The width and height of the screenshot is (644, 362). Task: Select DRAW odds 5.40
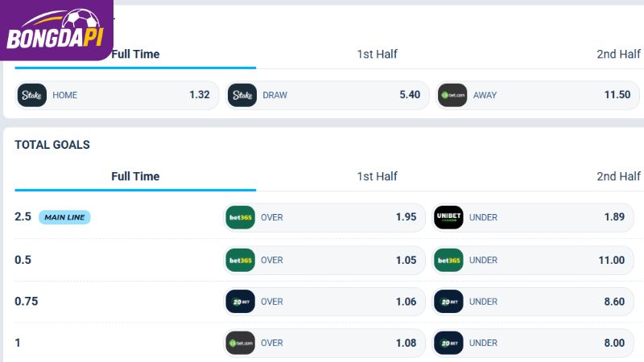[x=328, y=95]
